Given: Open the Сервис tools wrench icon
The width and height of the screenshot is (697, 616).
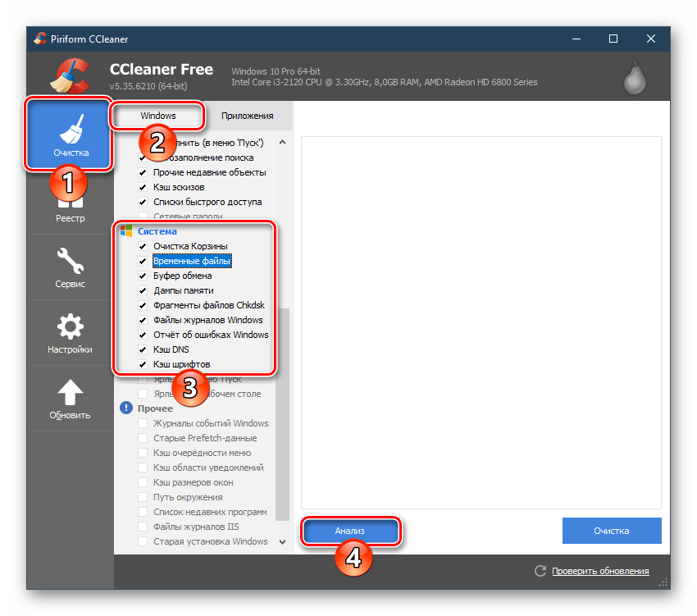Looking at the screenshot, I should 70,261.
